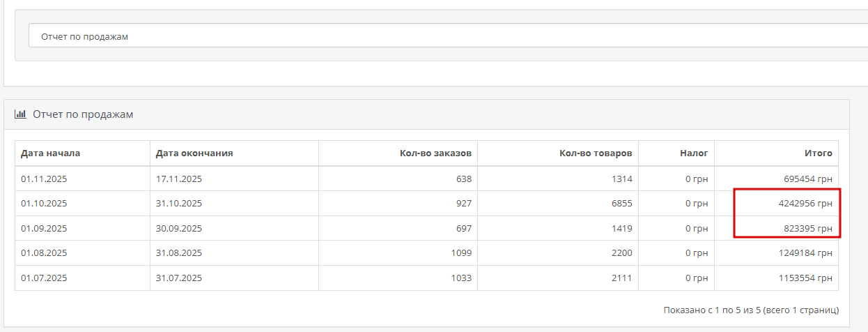
Task: Select the 01.07.2025 start date cell
Action: [x=44, y=278]
